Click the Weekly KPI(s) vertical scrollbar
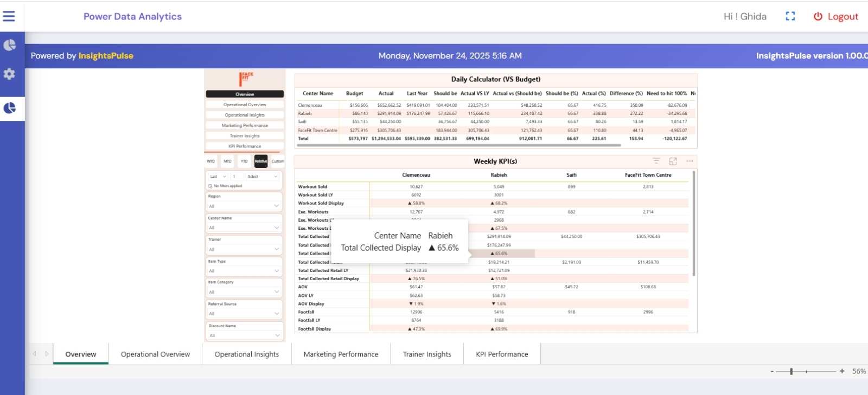Viewport: 868px width, 395px height. (694, 222)
